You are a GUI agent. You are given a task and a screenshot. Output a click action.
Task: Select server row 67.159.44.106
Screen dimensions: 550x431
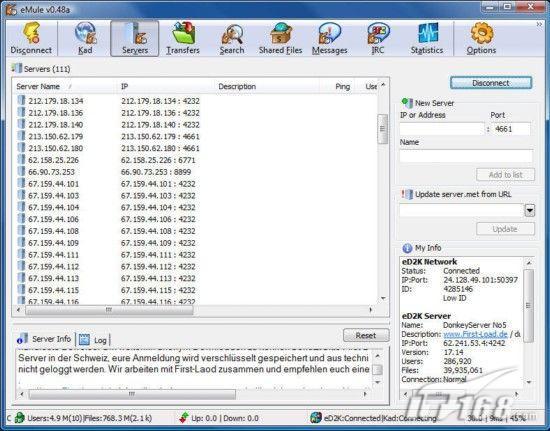point(195,219)
